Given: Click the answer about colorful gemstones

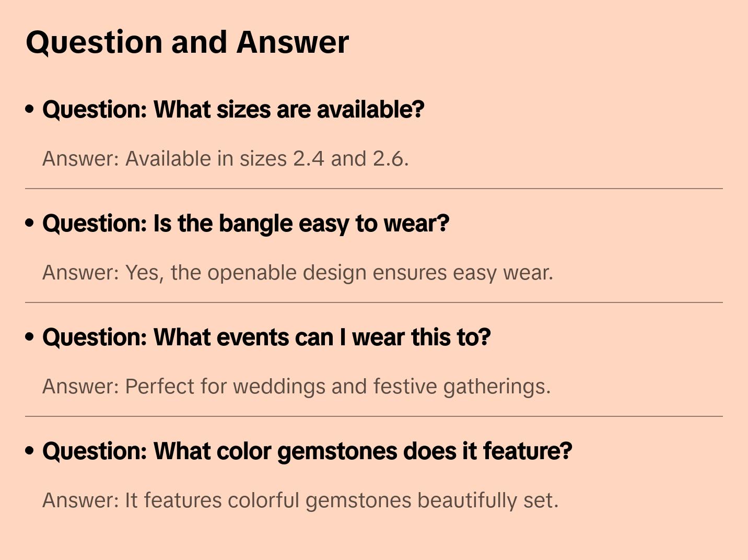Looking at the screenshot, I should (300, 500).
